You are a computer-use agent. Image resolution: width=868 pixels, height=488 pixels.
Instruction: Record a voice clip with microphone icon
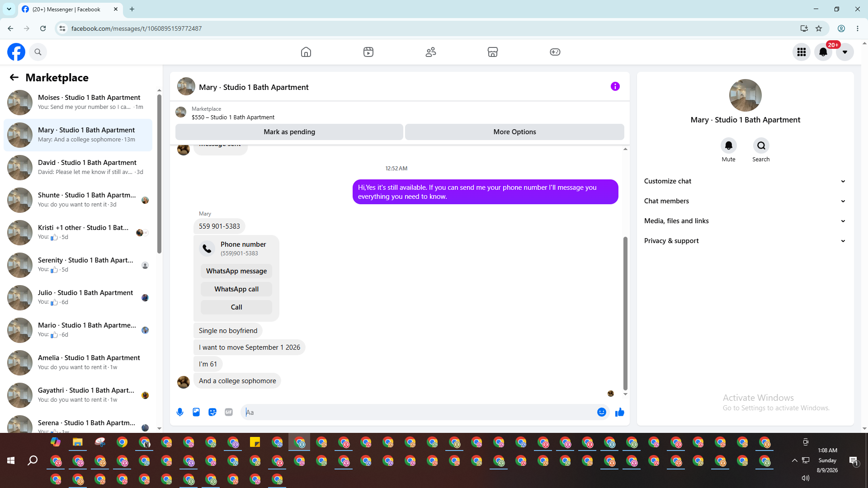(180, 412)
